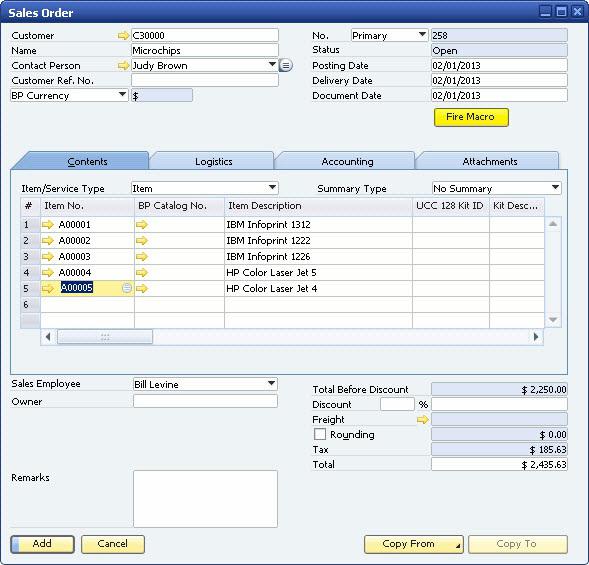Click the Copy From button
The width and height of the screenshot is (589, 565).
point(414,544)
